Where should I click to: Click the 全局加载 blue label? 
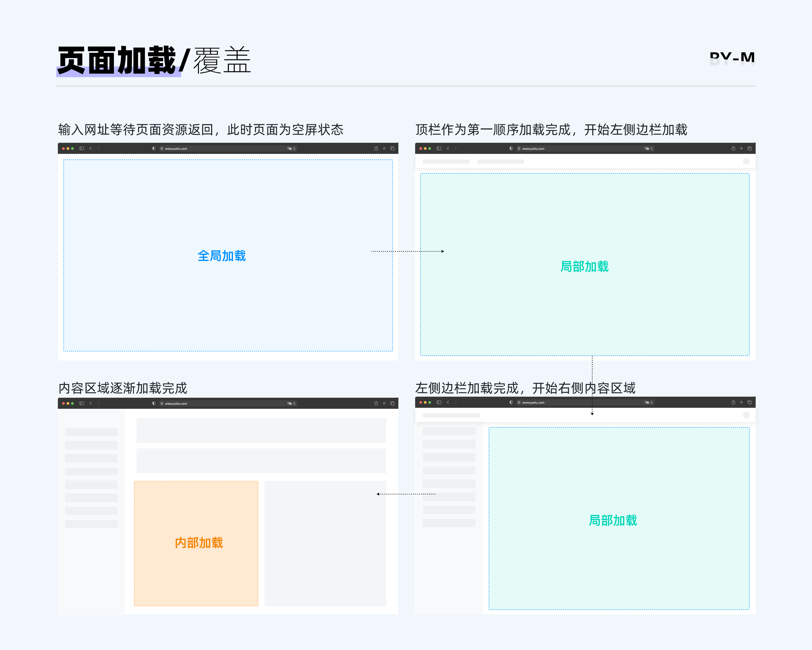(222, 256)
